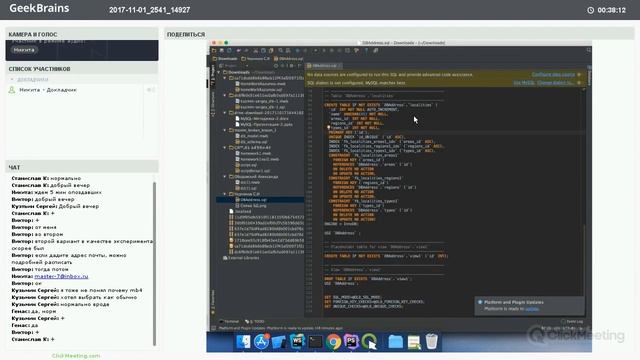Click the Downloads breadcrumb item

(224, 59)
